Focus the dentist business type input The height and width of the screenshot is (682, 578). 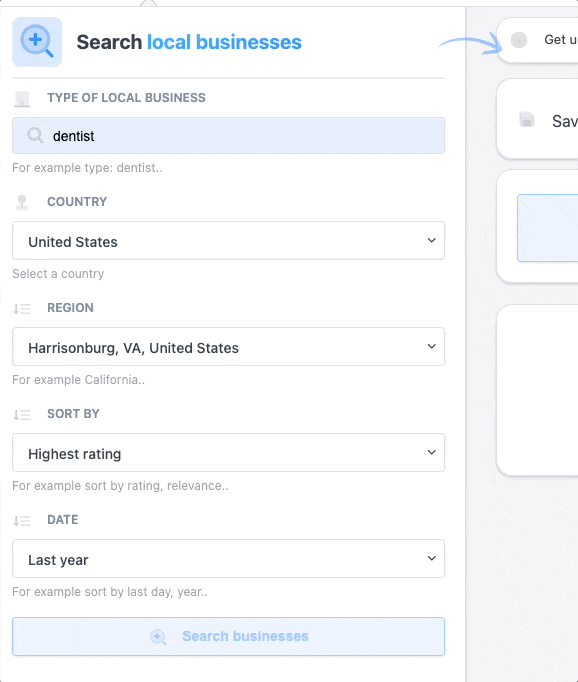tap(228, 135)
